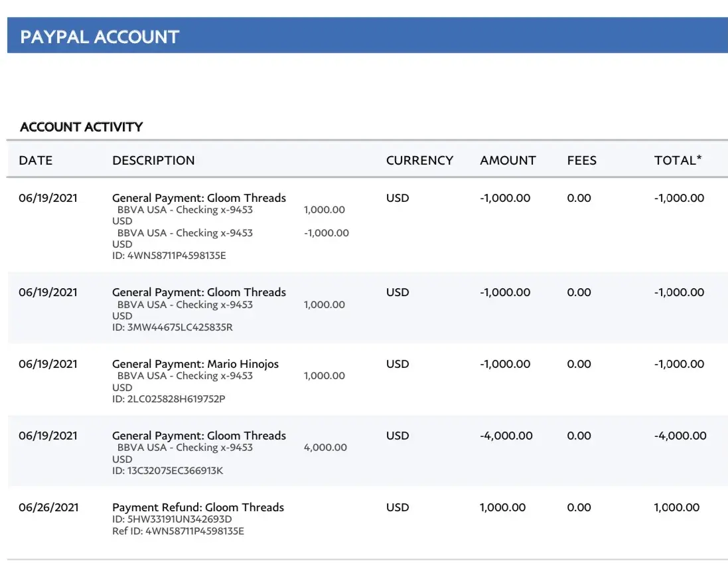The image size is (728, 569).
Task: Select the ACCOUNT ACTIVITY section heading
Action: click(x=81, y=127)
